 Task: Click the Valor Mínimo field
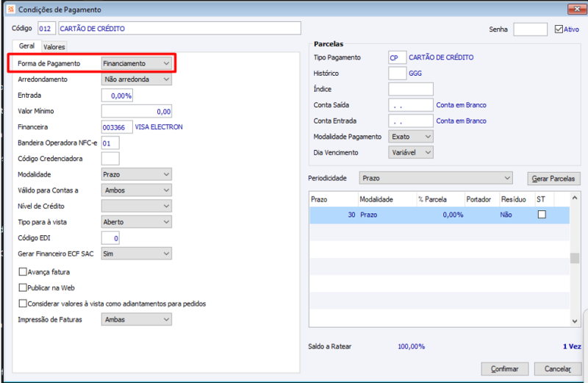coord(137,112)
